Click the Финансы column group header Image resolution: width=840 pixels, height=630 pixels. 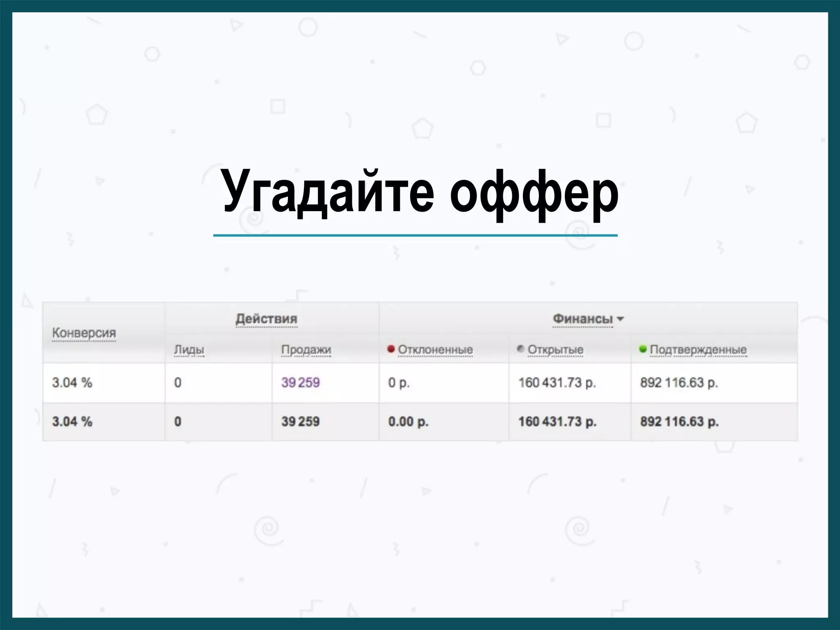pos(582,319)
